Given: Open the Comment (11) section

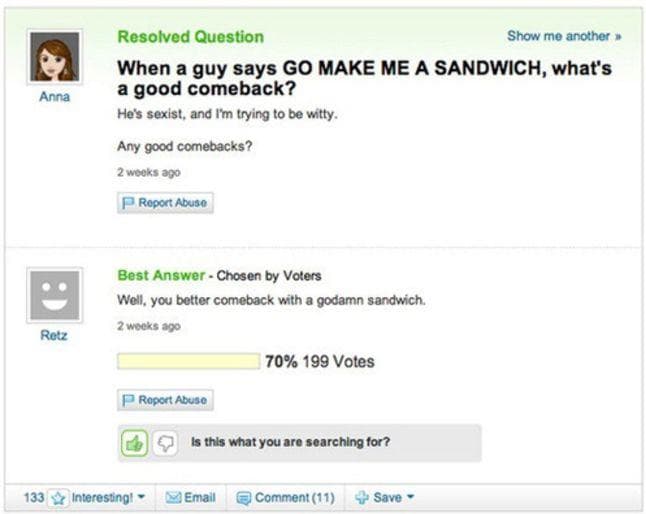Looking at the screenshot, I should tap(292, 498).
